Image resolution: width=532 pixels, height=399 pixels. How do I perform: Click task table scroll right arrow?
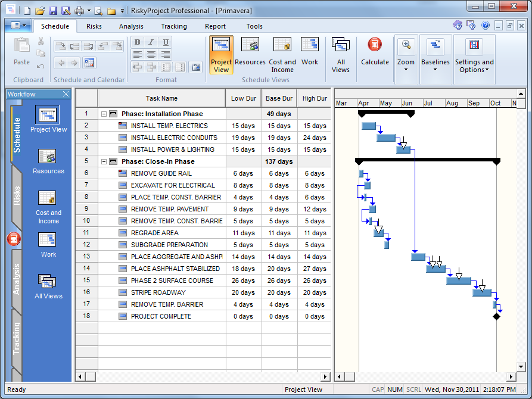[325, 376]
